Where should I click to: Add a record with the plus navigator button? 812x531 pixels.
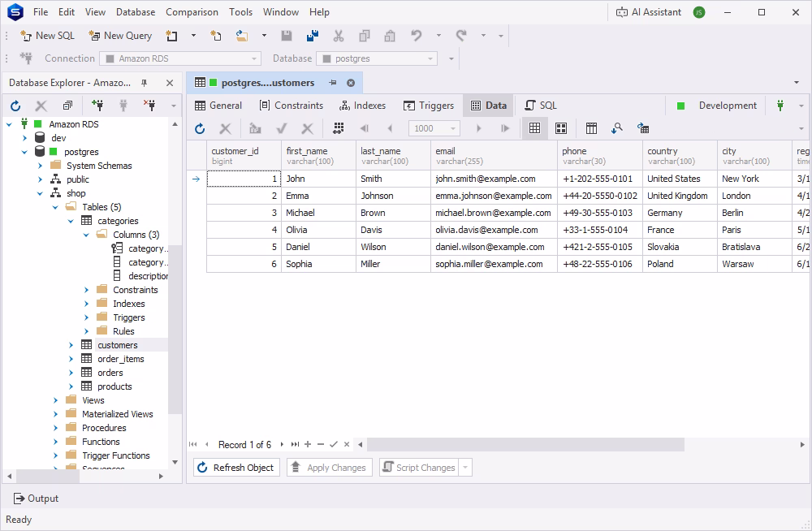coord(308,444)
